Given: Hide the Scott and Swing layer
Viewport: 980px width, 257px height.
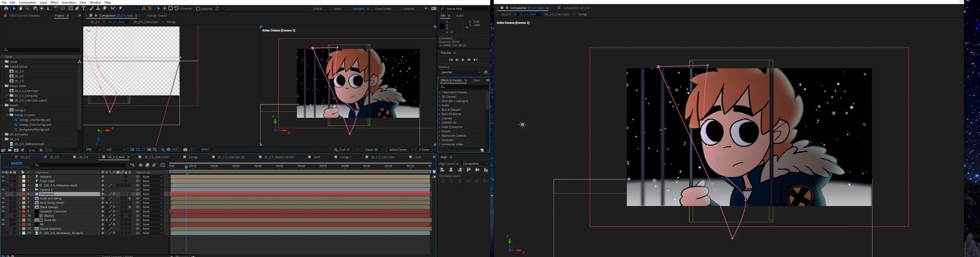Looking at the screenshot, I should tap(3, 198).
